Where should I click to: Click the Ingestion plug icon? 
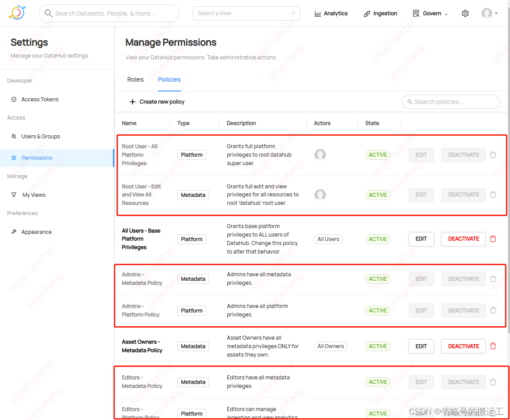click(x=367, y=14)
